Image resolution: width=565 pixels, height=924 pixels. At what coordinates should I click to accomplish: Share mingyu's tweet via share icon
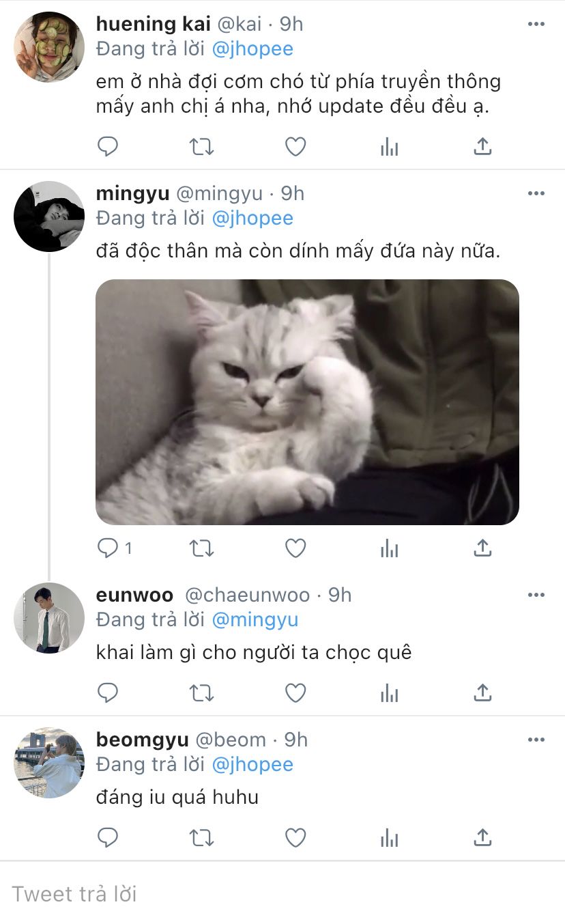coord(482,548)
